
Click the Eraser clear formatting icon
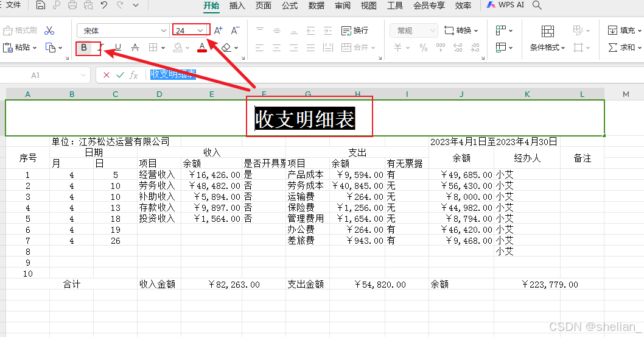(x=226, y=48)
